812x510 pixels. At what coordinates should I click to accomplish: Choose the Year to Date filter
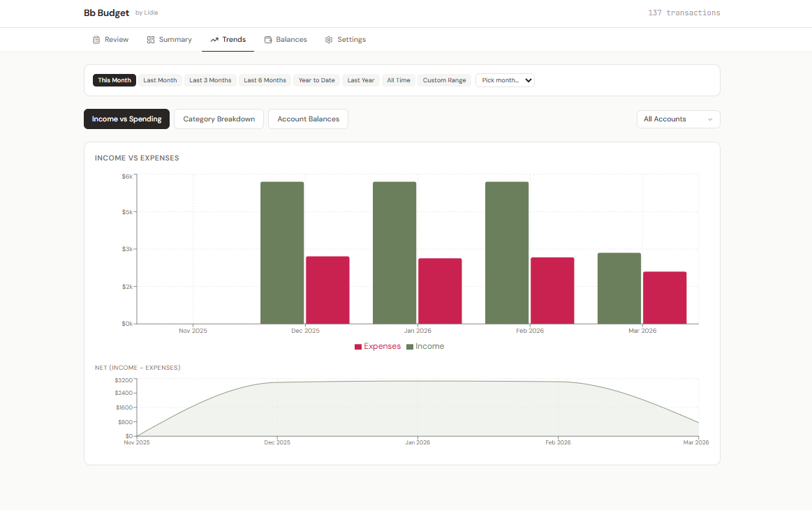pyautogui.click(x=316, y=80)
